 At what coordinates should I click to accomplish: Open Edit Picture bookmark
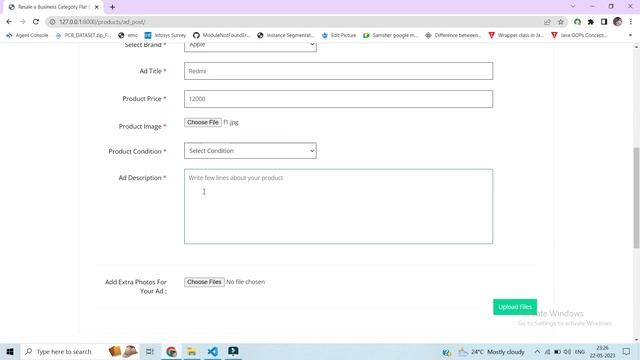click(339, 36)
